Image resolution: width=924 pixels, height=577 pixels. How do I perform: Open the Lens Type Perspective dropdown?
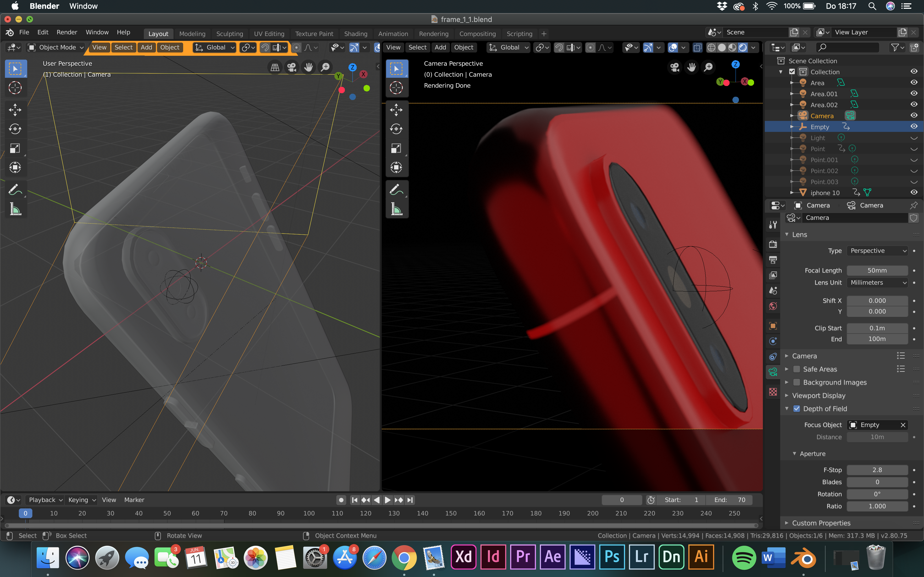click(x=878, y=251)
